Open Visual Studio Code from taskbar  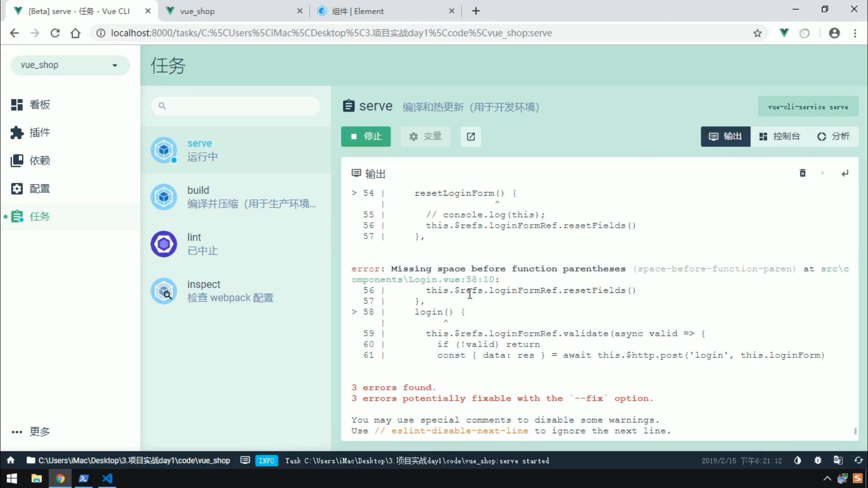click(x=107, y=479)
